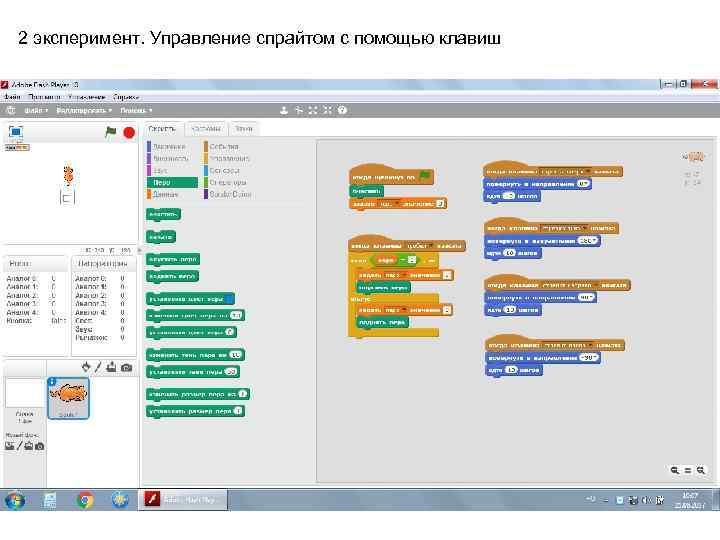This screenshot has width=720, height=540.
Task: Edit value 50 in set pen shade block
Action: coord(231,372)
